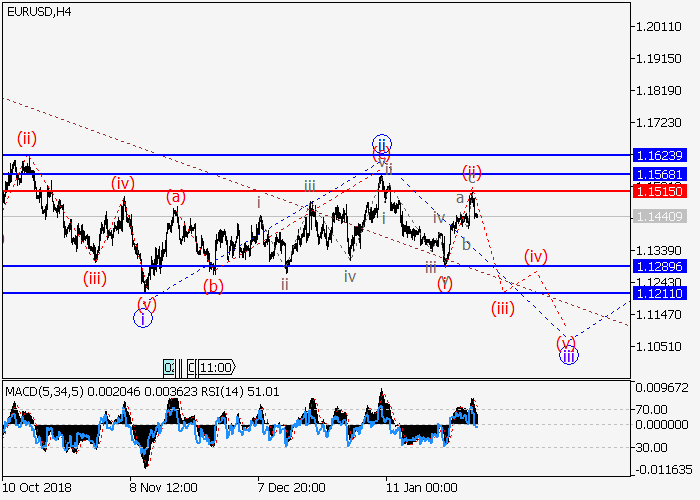Click the 1.12110 blue price level tag
Screen dimensions: 700x500
click(658, 292)
